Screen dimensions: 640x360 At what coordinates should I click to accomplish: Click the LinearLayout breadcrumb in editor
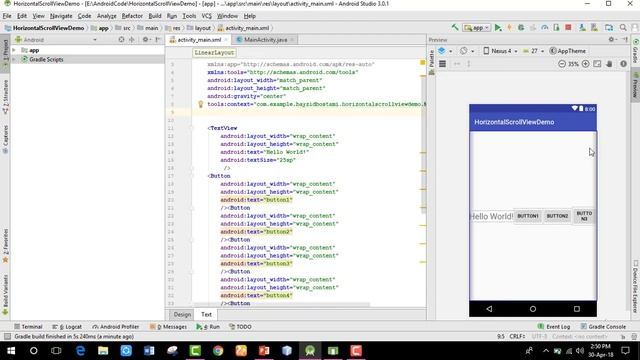[214, 53]
